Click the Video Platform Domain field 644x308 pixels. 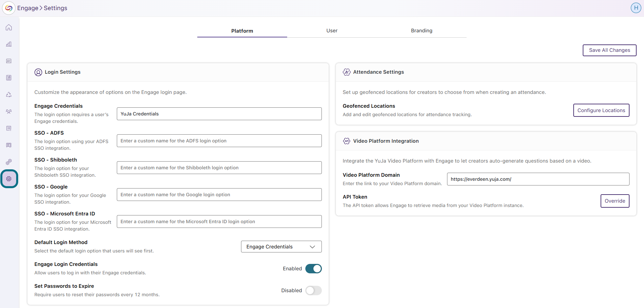pos(538,179)
